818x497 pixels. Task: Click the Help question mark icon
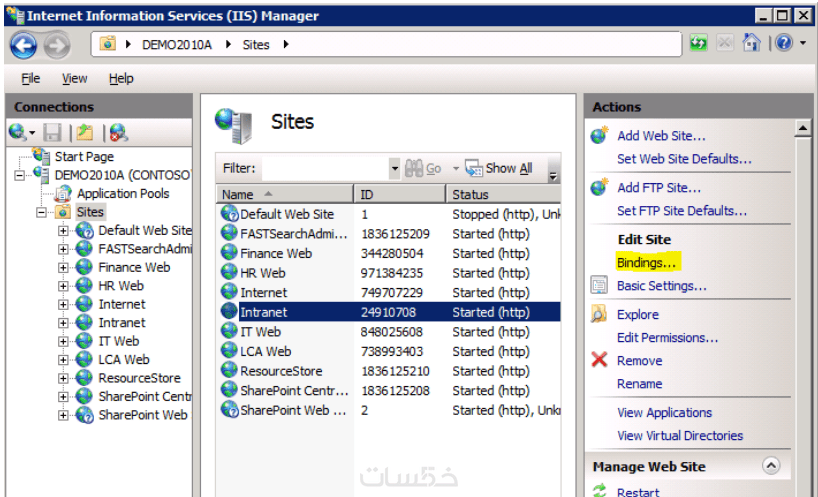(784, 43)
